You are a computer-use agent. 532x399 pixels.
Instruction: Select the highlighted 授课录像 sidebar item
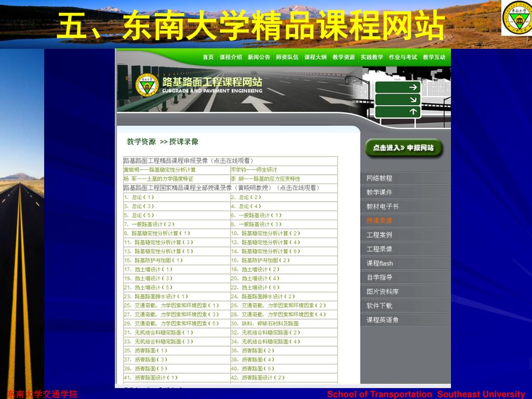379,220
